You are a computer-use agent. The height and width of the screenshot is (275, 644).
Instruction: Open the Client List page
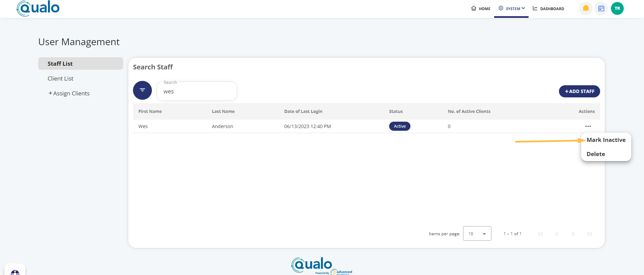[60, 79]
